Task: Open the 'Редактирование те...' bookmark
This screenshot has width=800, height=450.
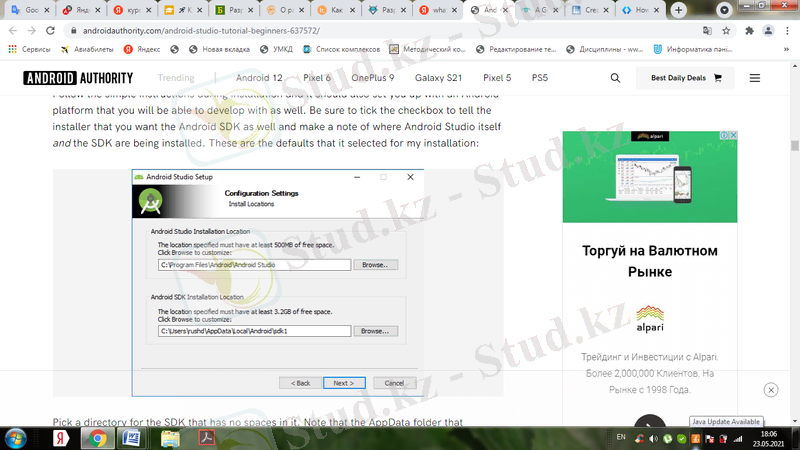Action: (x=516, y=49)
